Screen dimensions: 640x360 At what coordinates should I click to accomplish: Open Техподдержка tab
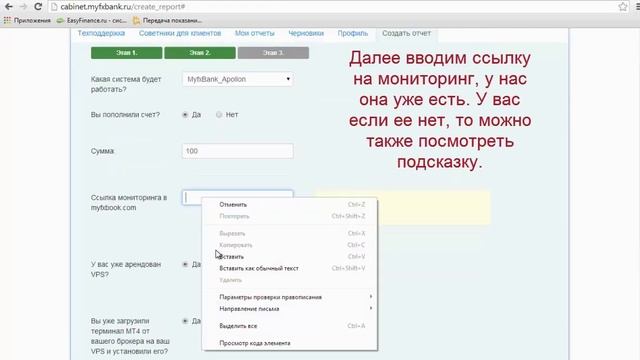(101, 33)
